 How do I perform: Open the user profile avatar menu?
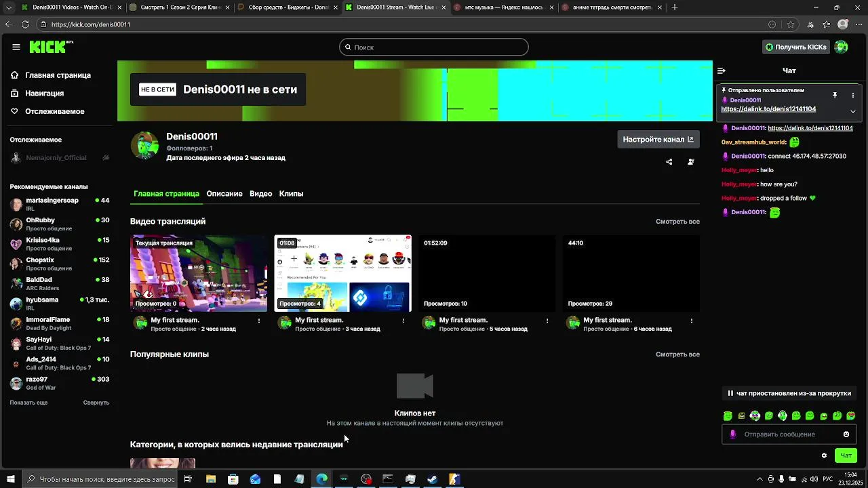[x=841, y=47]
